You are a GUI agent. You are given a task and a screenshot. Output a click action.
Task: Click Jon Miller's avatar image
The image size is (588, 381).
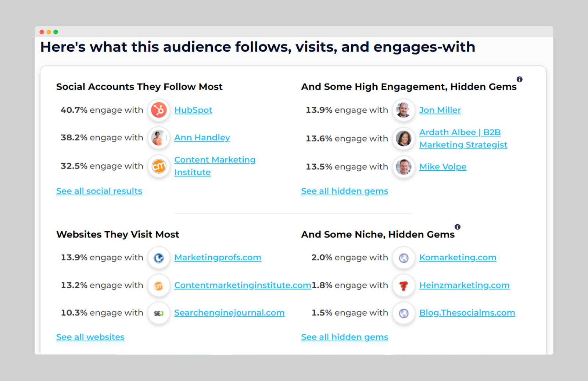(x=404, y=110)
